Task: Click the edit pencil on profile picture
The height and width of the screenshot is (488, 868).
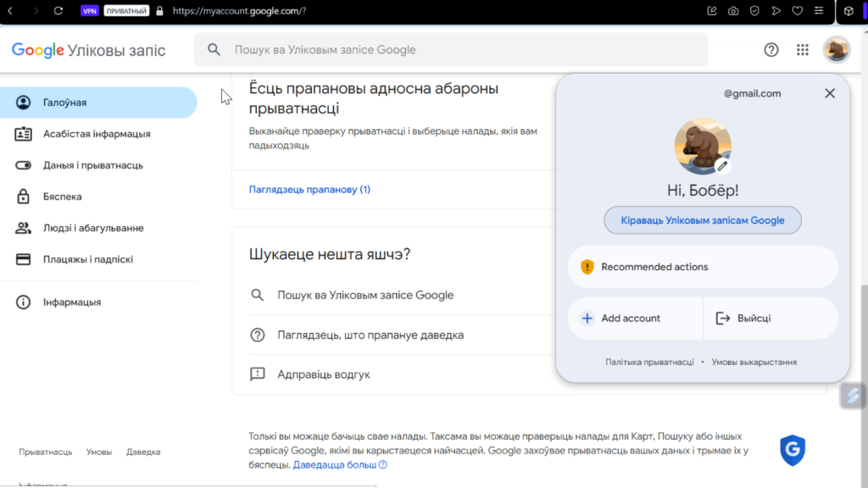Action: tap(722, 166)
